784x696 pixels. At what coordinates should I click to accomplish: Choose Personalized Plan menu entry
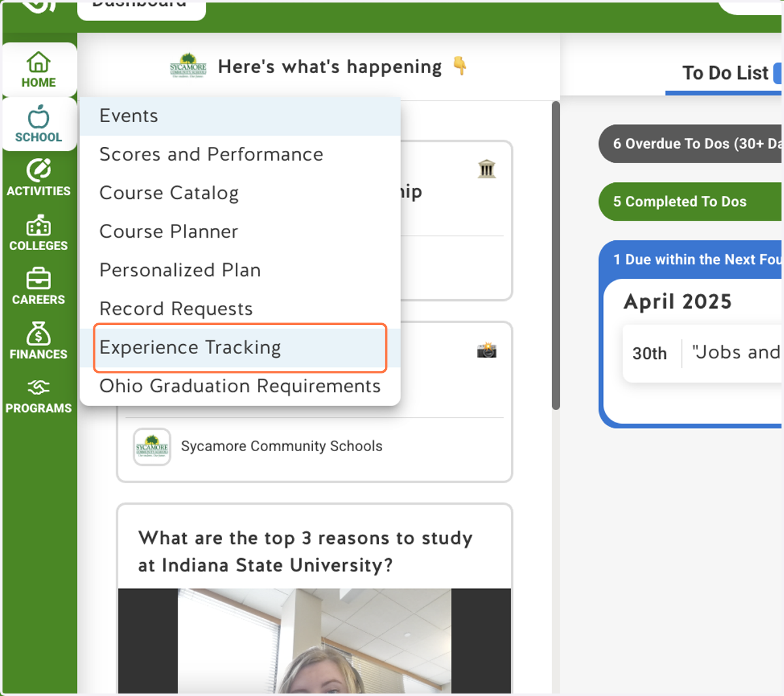[240, 270]
